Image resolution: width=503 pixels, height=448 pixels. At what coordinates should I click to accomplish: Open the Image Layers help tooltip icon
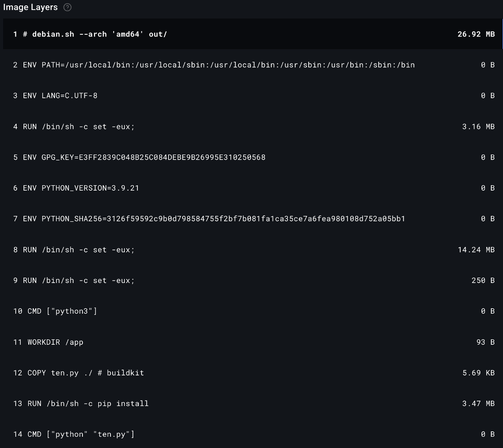[x=68, y=7]
